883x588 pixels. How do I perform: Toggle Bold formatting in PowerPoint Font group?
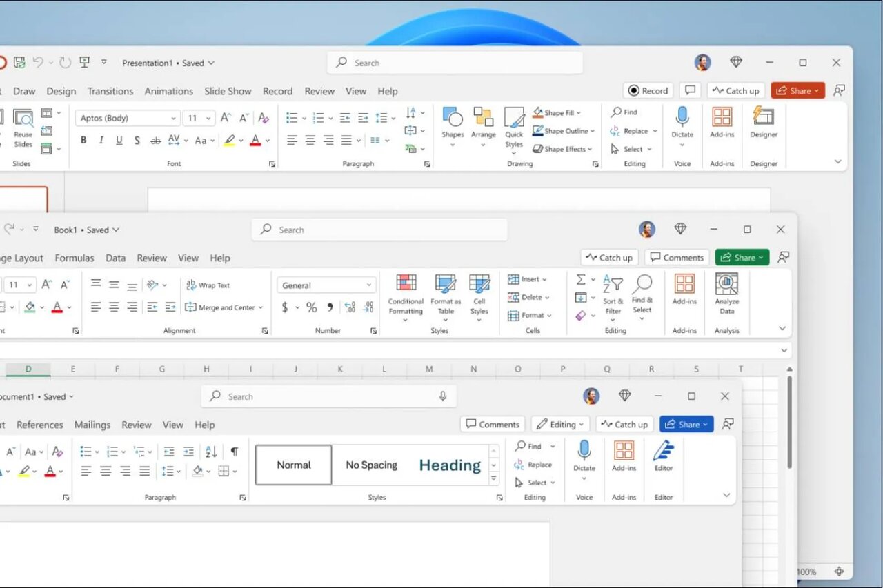[83, 141]
